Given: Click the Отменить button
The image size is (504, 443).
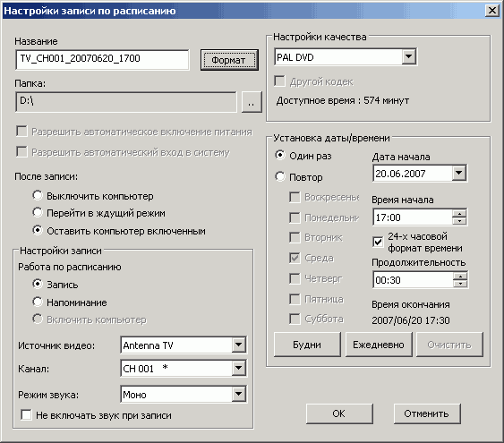Looking at the screenshot, I should (x=427, y=413).
